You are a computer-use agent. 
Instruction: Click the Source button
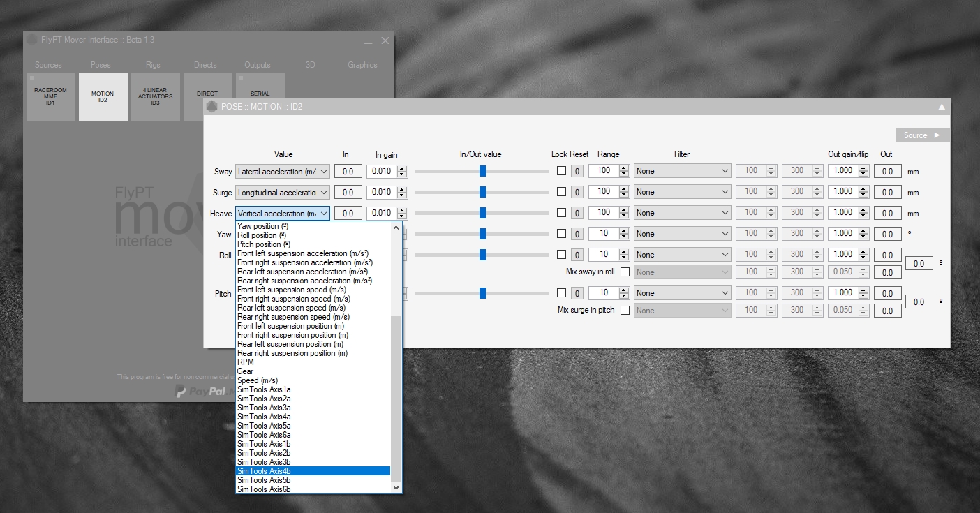tap(921, 135)
